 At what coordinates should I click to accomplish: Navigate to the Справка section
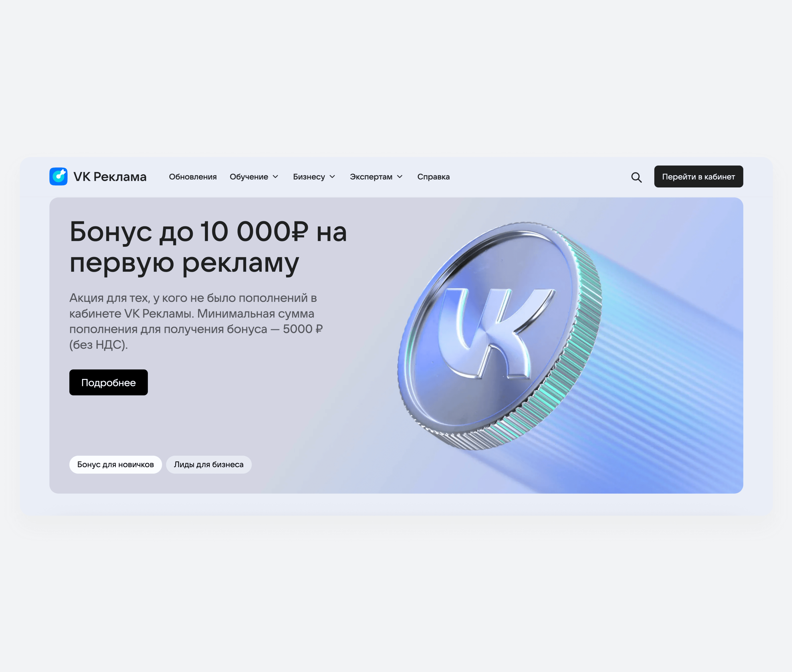pyautogui.click(x=433, y=177)
